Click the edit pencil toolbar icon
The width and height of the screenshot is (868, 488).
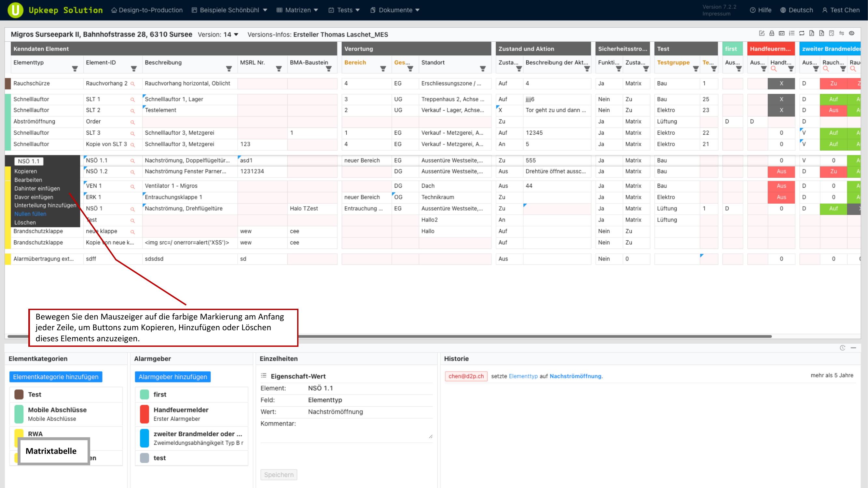762,33
